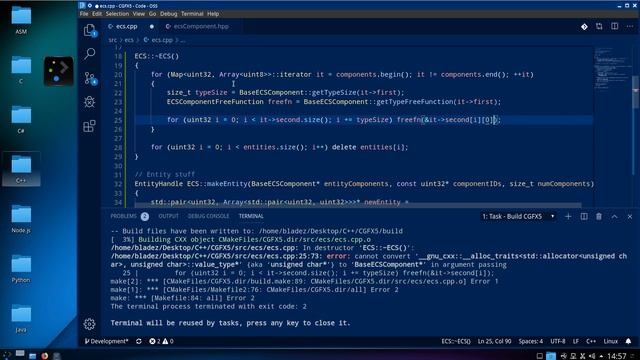This screenshot has width=640, height=360.
Task: Open the Go menu
Action: click(152, 14)
